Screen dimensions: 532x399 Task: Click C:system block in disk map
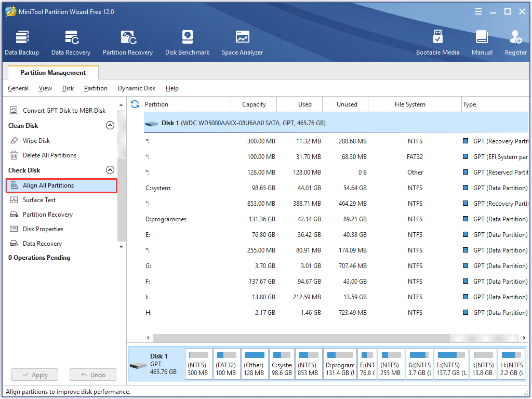click(x=282, y=364)
